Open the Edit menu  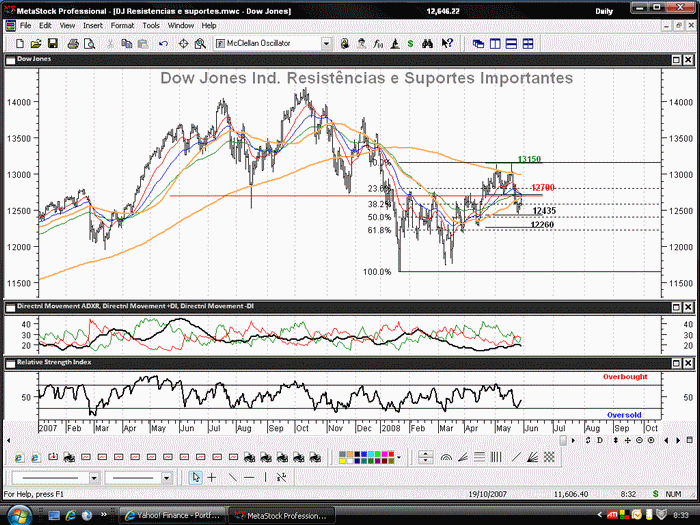[x=45, y=26]
